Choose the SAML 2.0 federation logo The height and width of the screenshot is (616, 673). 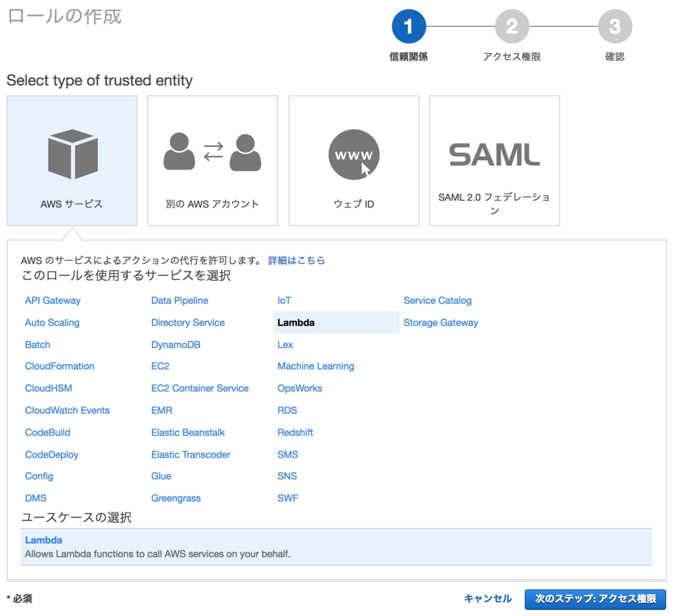[494, 154]
